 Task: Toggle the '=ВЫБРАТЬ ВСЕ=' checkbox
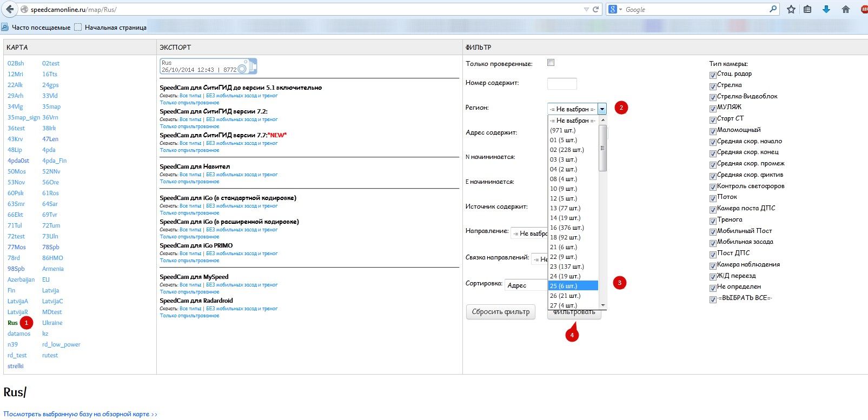pyautogui.click(x=713, y=299)
